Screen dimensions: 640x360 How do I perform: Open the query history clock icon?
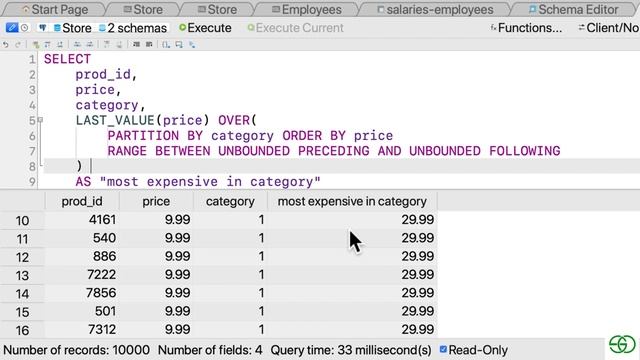click(24, 28)
